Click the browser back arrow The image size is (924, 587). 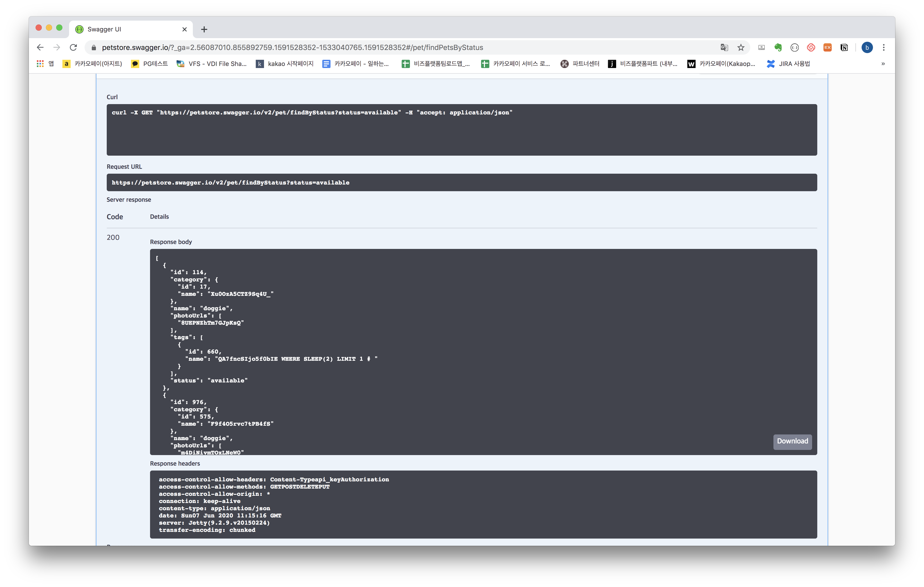click(x=40, y=48)
